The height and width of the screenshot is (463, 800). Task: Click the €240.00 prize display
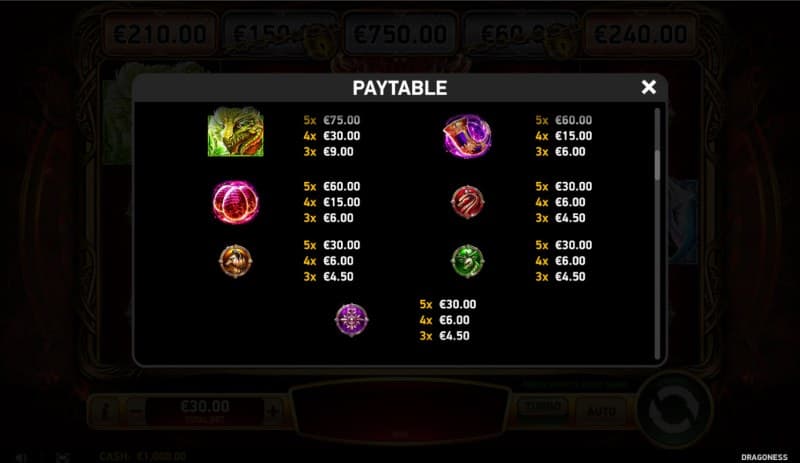pyautogui.click(x=640, y=34)
